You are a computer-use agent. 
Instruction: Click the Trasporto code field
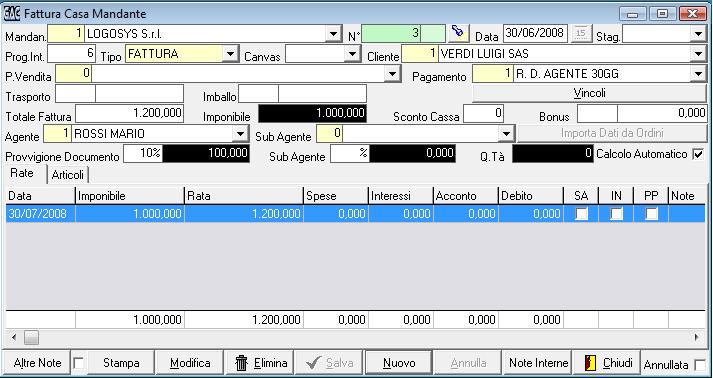[75, 94]
